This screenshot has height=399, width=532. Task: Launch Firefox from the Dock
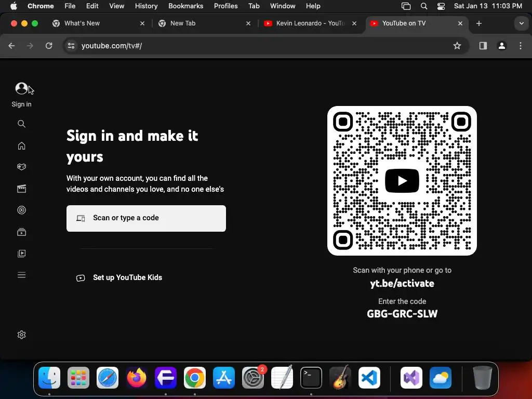point(137,378)
